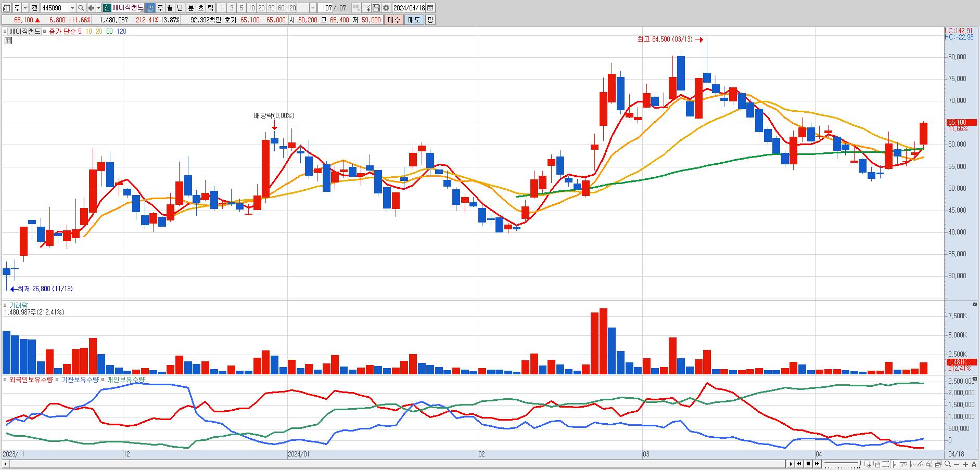Screen dimensions: 980x470
Task: Toggle yearly 년 period button
Action: coord(180,8)
